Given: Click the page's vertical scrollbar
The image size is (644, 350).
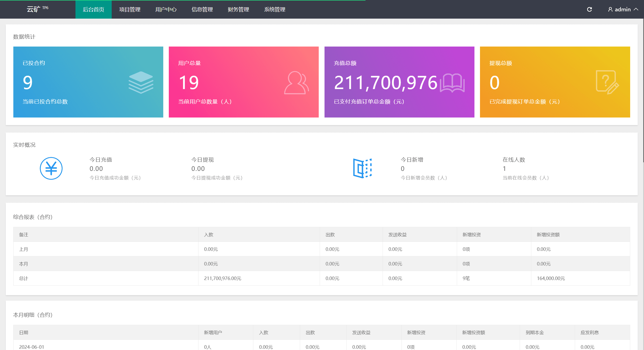Looking at the screenshot, I should click(x=643, y=91).
